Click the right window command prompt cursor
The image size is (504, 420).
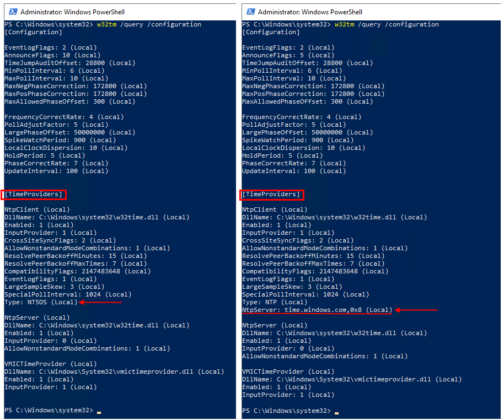[x=336, y=413]
